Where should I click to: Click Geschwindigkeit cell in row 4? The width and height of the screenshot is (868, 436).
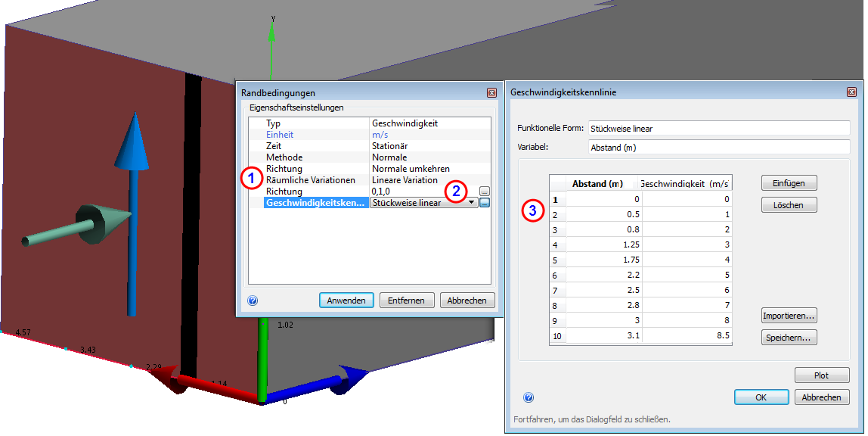point(687,244)
